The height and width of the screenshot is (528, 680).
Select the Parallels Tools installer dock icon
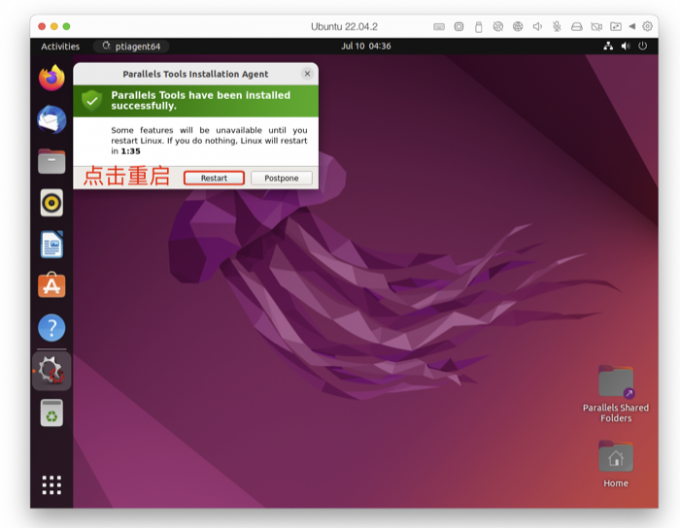click(x=52, y=371)
